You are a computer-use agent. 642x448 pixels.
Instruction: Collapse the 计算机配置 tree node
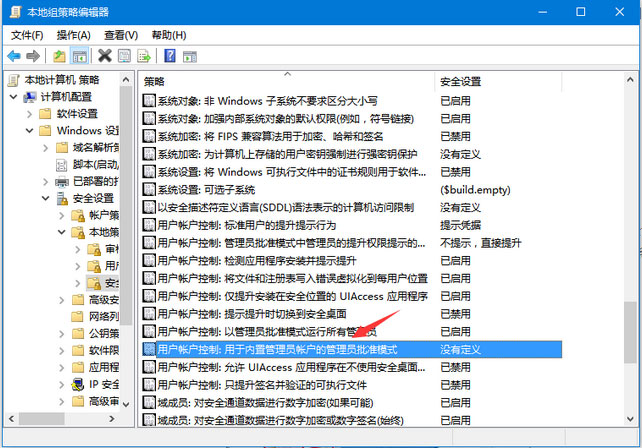[x=14, y=97]
